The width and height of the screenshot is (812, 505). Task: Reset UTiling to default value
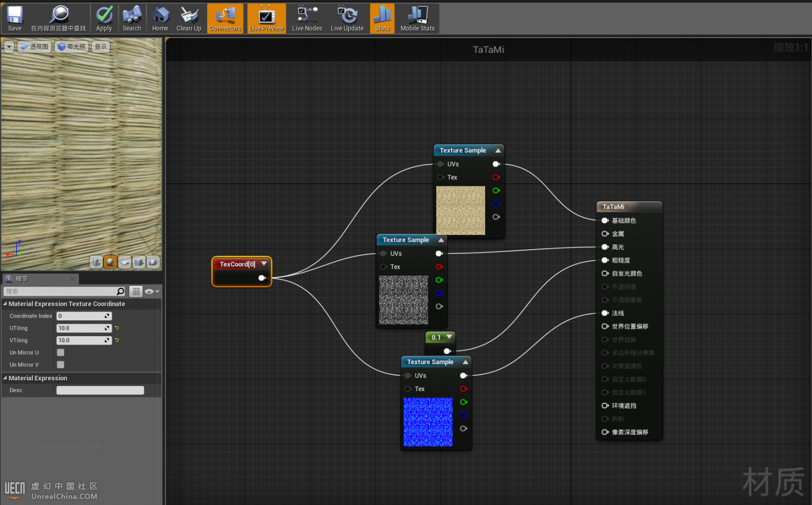(x=117, y=328)
